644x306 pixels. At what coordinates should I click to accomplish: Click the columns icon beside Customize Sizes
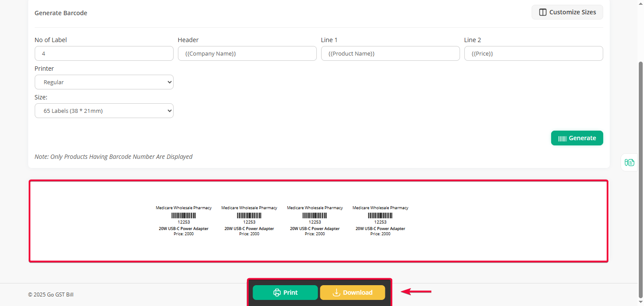coord(542,12)
